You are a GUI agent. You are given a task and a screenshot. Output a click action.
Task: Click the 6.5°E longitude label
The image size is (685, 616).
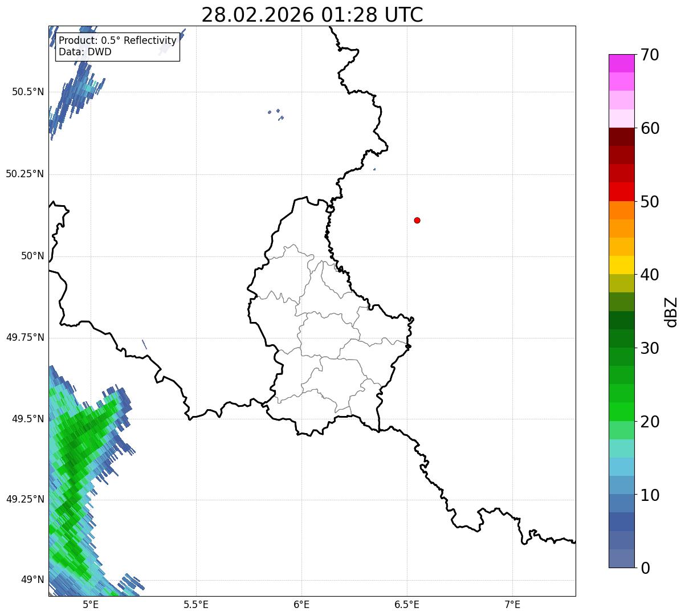(x=407, y=604)
